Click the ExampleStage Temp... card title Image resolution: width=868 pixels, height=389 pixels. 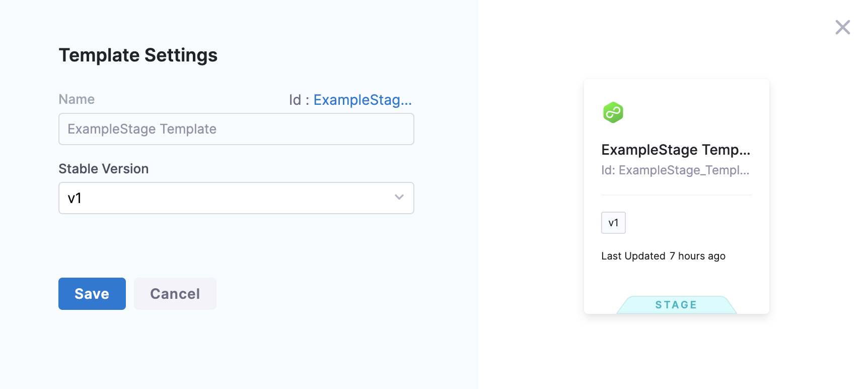tap(676, 150)
